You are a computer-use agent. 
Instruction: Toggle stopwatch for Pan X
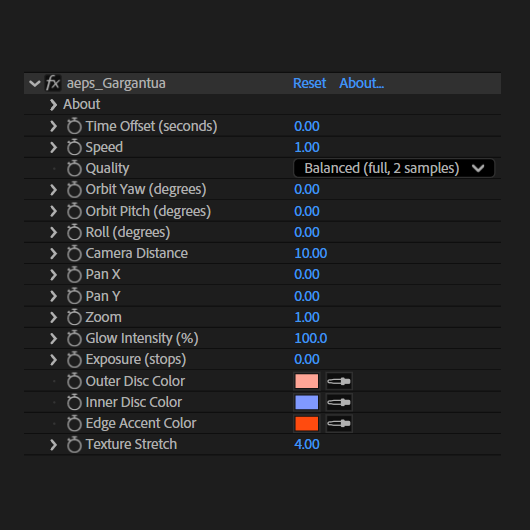[74, 274]
